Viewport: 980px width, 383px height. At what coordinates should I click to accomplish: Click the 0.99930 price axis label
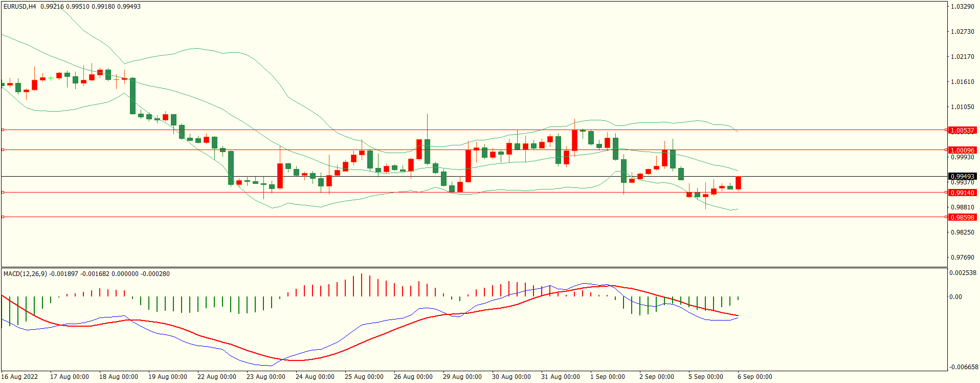[x=962, y=157]
